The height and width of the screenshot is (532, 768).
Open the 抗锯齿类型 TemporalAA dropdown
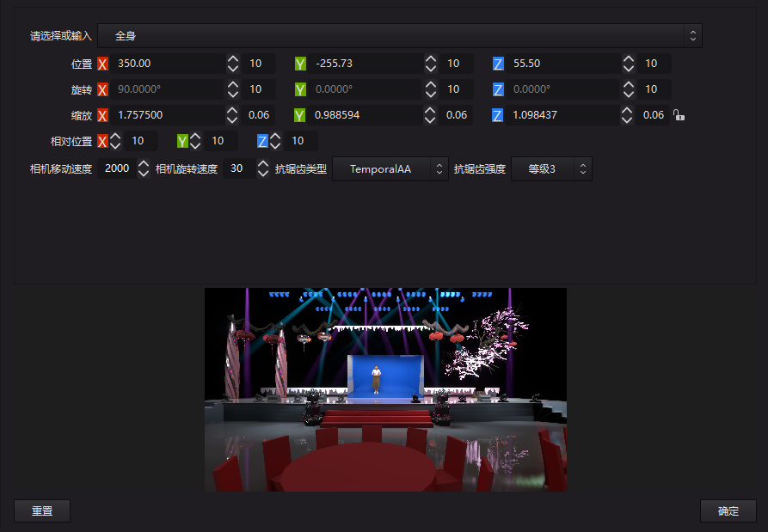point(390,168)
